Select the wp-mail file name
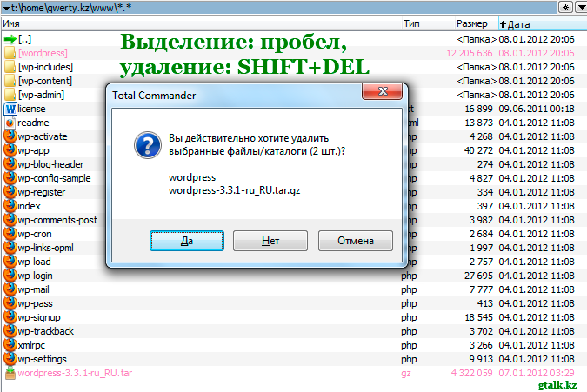The height and width of the screenshot is (392, 587). [33, 289]
